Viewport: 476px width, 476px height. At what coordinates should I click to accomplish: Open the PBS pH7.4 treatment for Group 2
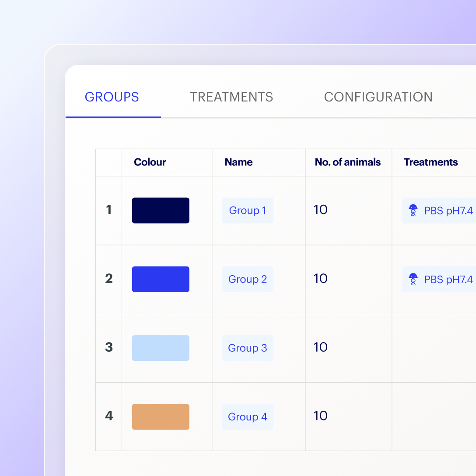click(439, 279)
